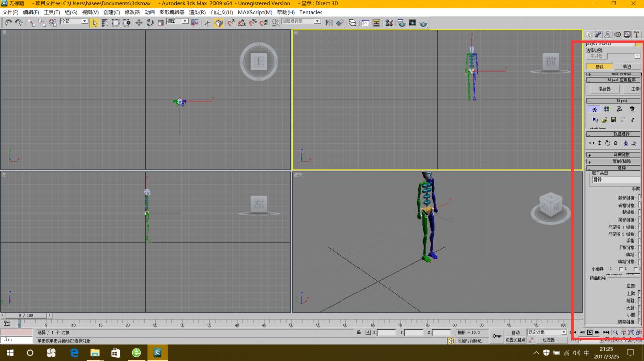The height and width of the screenshot is (361, 644).
Task: Toggle Biped Footstep Mode icon
Action: (x=607, y=109)
